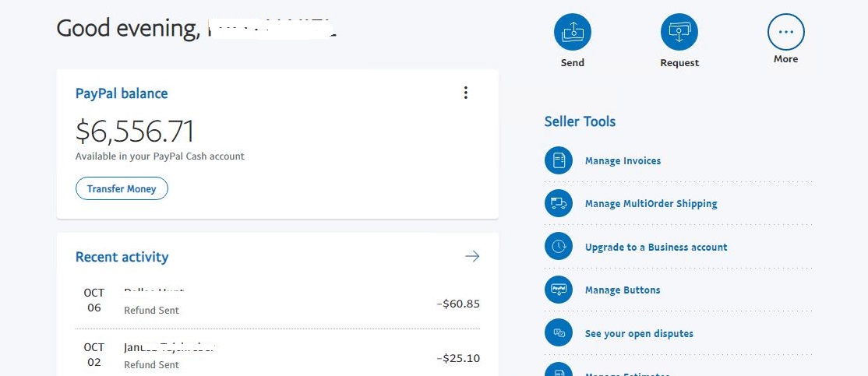Viewport: 868px width, 376px height.
Task: Open the PayPal balance heading link
Action: [x=122, y=93]
